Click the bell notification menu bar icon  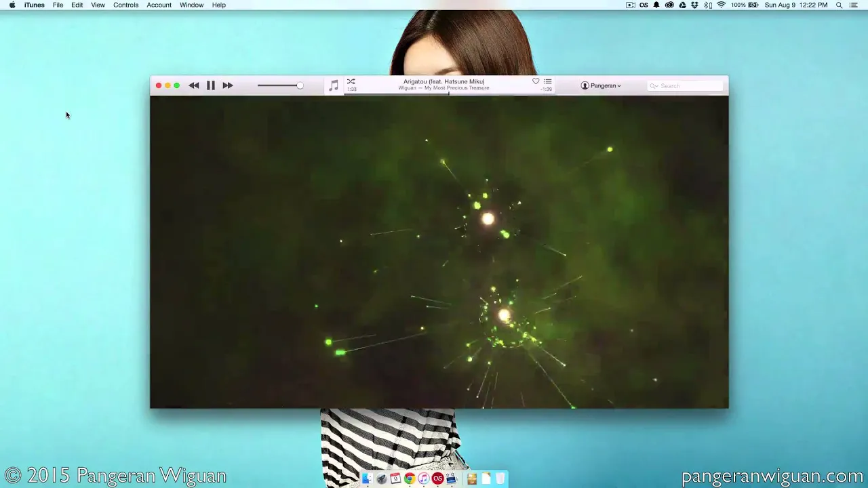pyautogui.click(x=656, y=5)
